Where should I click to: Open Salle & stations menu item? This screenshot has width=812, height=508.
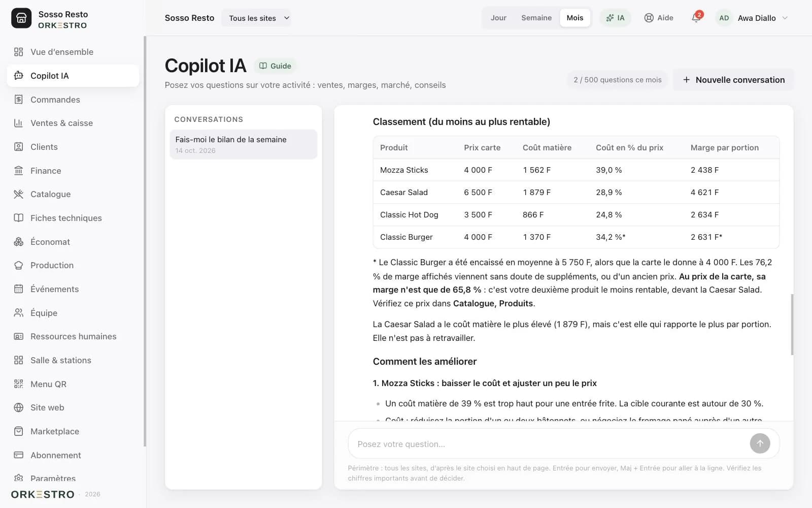click(x=73, y=360)
